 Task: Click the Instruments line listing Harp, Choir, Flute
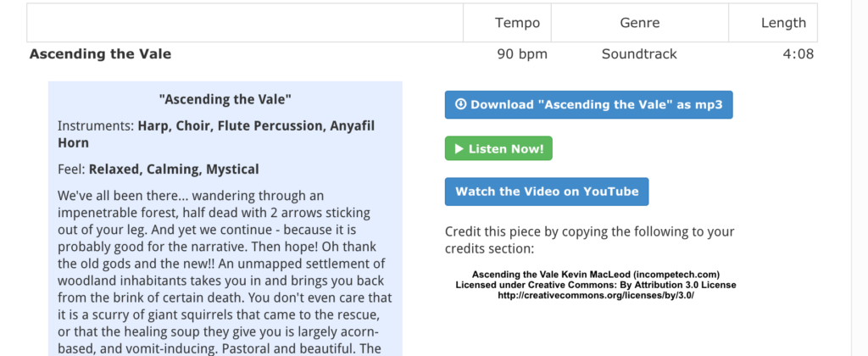pos(216,134)
